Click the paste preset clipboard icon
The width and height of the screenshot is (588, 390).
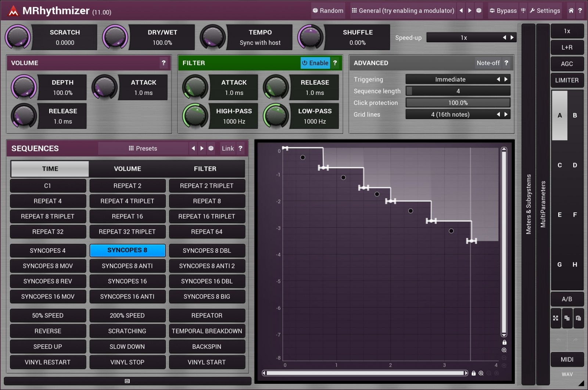pyautogui.click(x=578, y=318)
